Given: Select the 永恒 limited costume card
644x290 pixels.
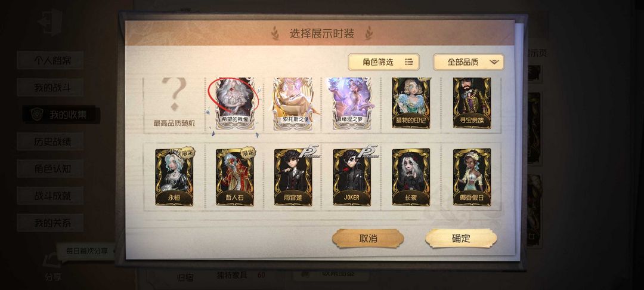Looking at the screenshot, I should tap(175, 177).
